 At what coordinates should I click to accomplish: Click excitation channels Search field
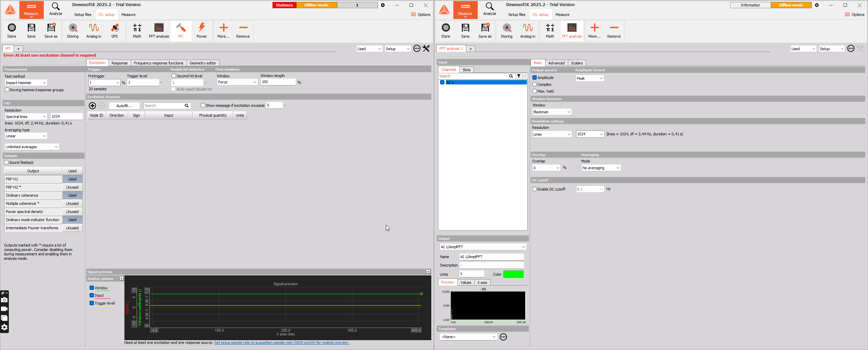pyautogui.click(x=166, y=106)
